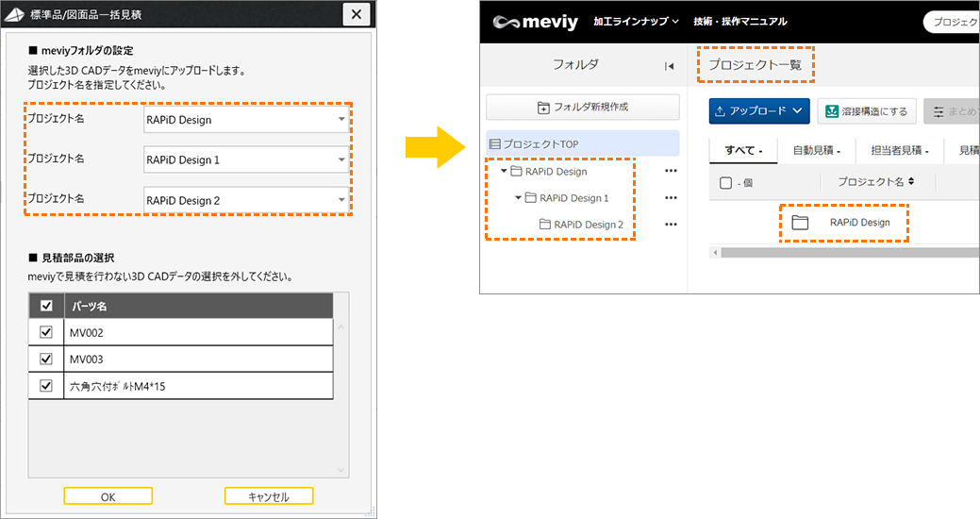The image size is (980, 519).
Task: Toggle the select-all parts checkbox in header
Action: click(x=46, y=306)
